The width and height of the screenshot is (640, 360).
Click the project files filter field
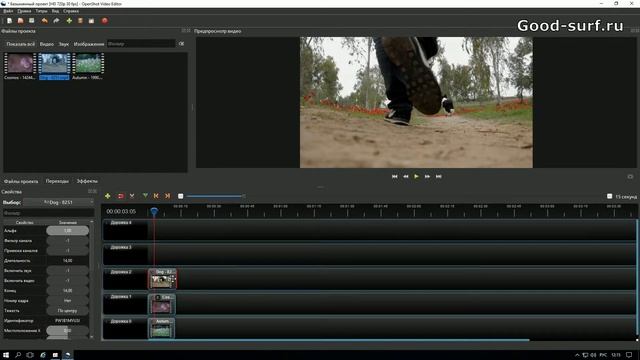coord(141,44)
